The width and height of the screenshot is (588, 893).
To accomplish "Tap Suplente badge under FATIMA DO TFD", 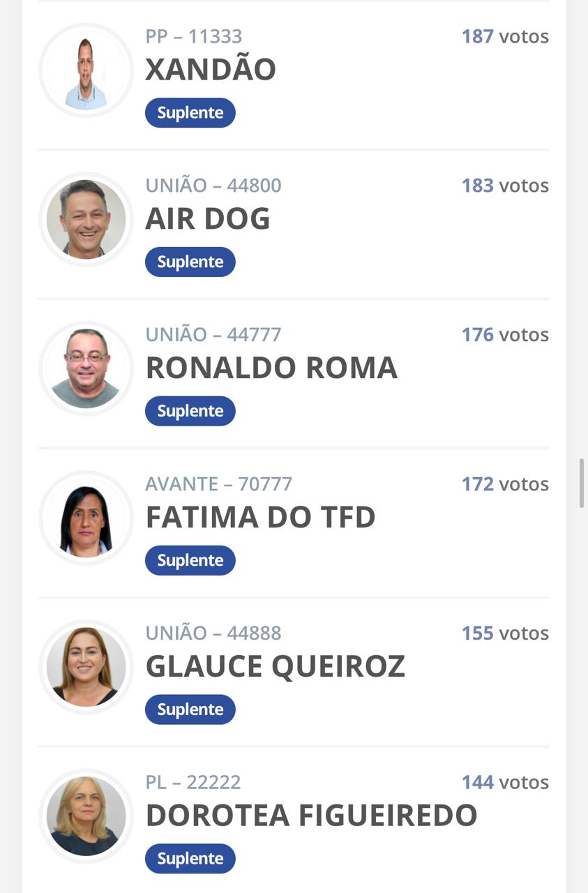I will [190, 561].
